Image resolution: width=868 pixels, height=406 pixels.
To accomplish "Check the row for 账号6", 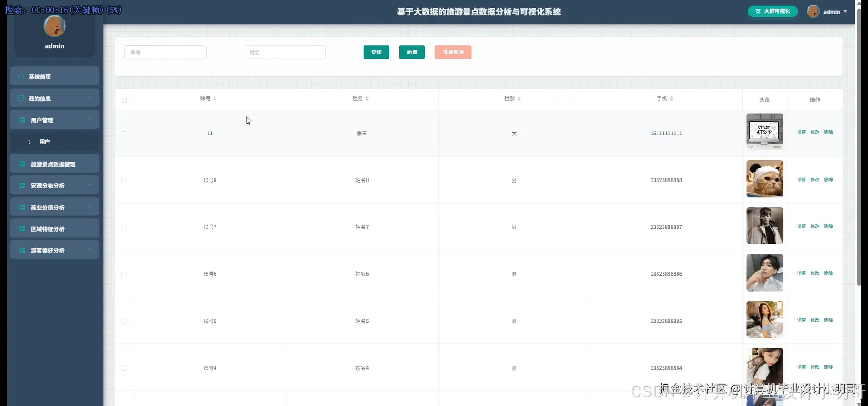I will pyautogui.click(x=124, y=274).
